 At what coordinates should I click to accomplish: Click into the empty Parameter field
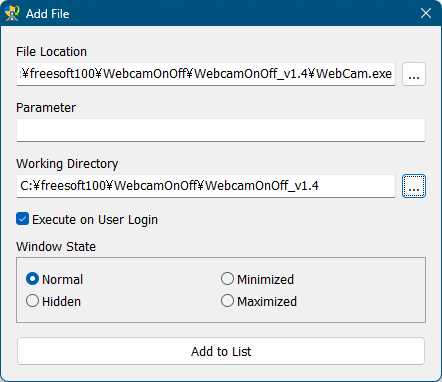(x=221, y=130)
